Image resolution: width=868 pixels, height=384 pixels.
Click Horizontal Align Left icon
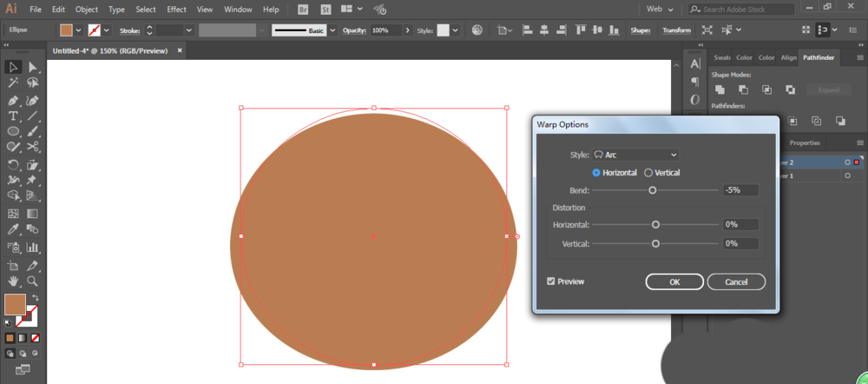coord(528,30)
